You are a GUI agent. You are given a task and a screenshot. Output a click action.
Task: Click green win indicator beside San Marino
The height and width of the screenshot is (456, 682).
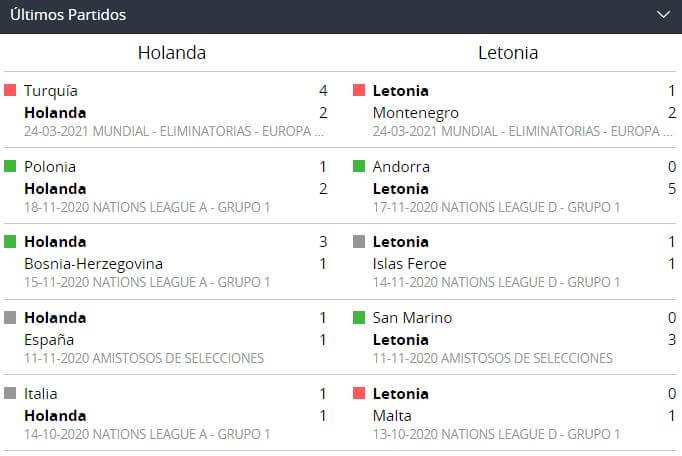(359, 318)
